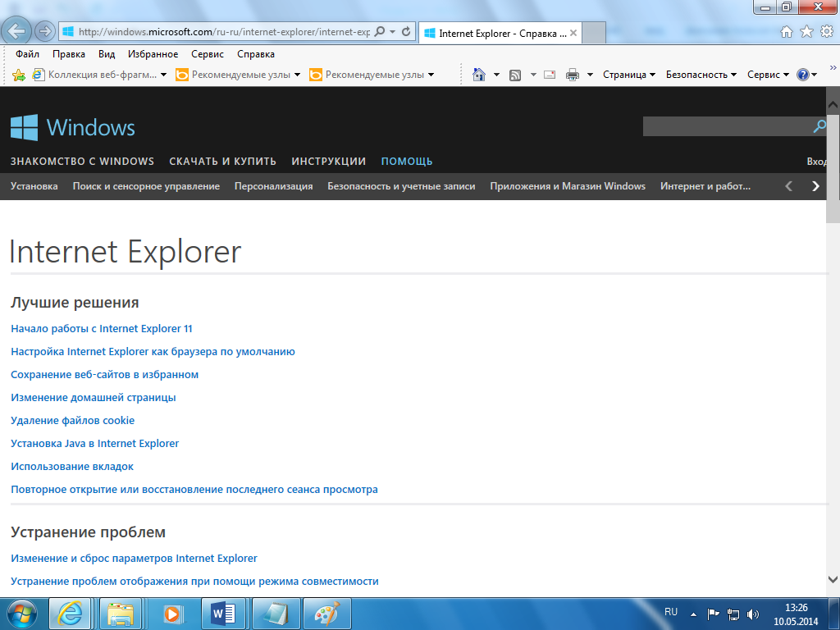Open Удаление файлов cookie link
The image size is (840, 630).
[73, 421]
